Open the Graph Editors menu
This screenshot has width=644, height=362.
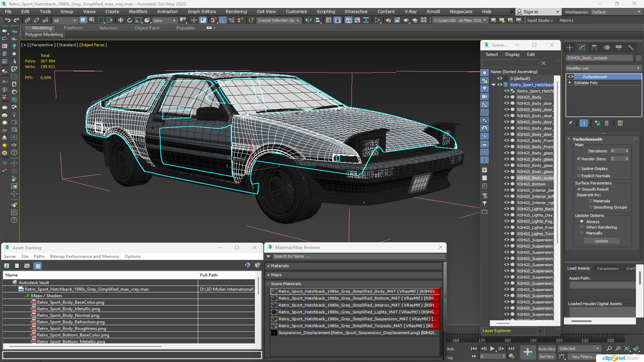pos(202,11)
